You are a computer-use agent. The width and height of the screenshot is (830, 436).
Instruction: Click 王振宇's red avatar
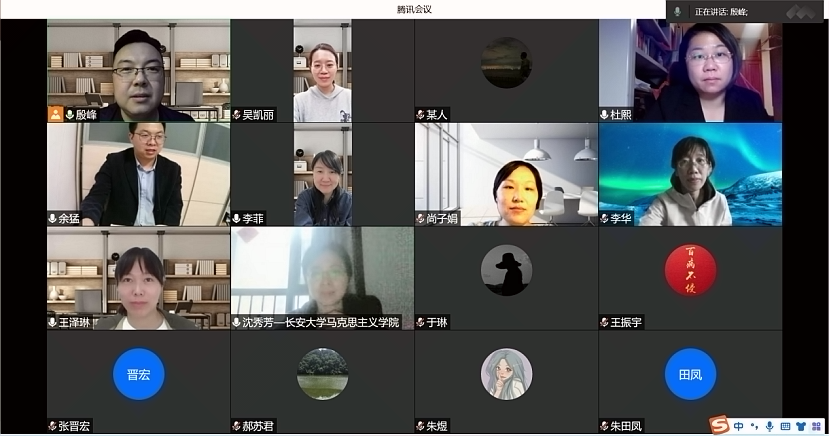[x=690, y=270]
